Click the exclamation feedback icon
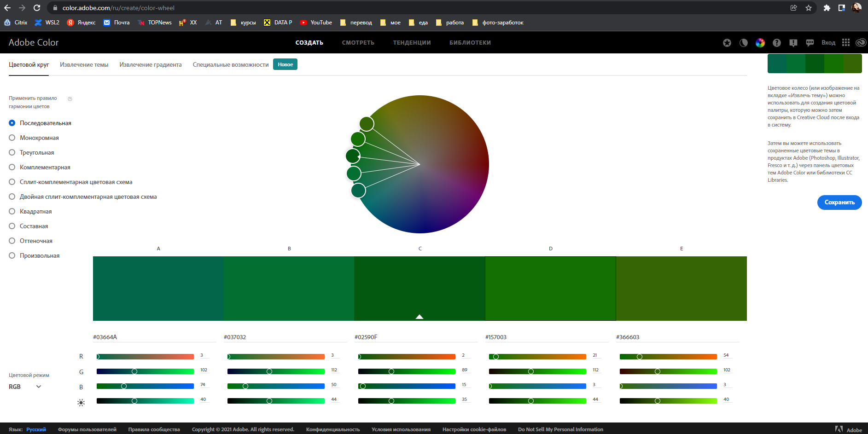868x434 pixels. (793, 43)
